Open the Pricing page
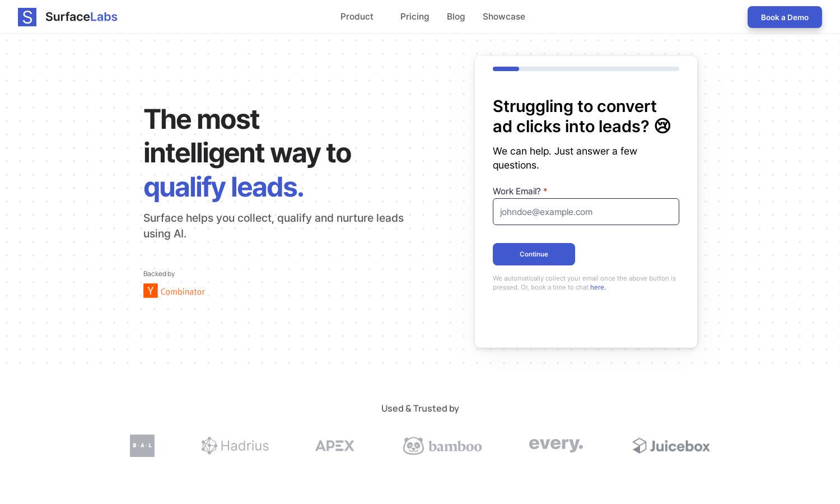Image resolution: width=840 pixels, height=504 pixels. coord(415,17)
